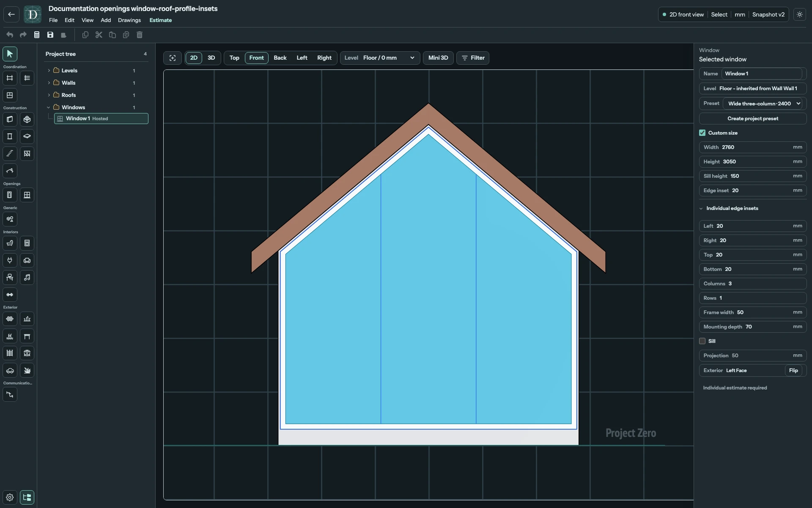Click the Undo arrow icon
The width and height of the screenshot is (812, 508).
point(10,35)
